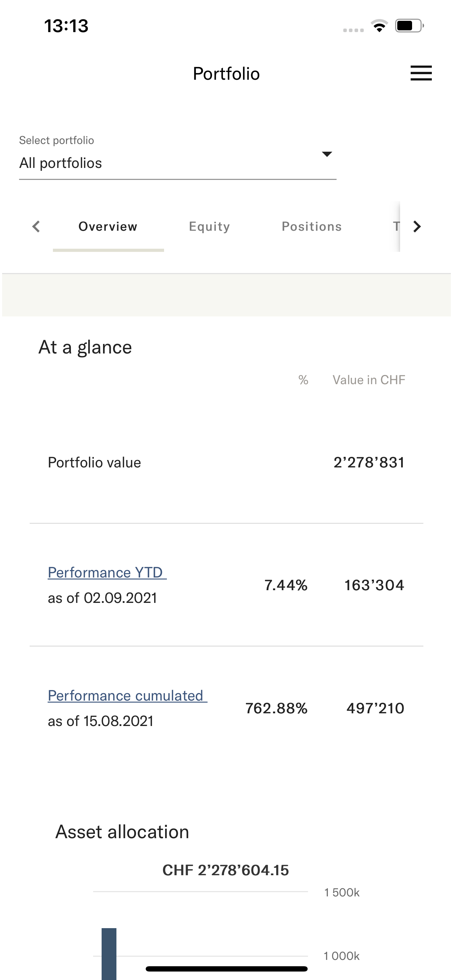Expand the Select portfolio dropdown arrow
The height and width of the screenshot is (980, 453).
[327, 154]
